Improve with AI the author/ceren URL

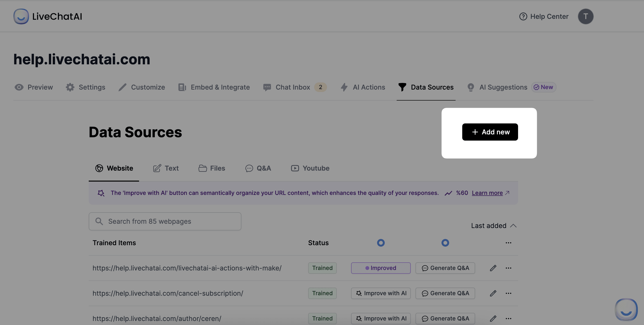click(381, 319)
